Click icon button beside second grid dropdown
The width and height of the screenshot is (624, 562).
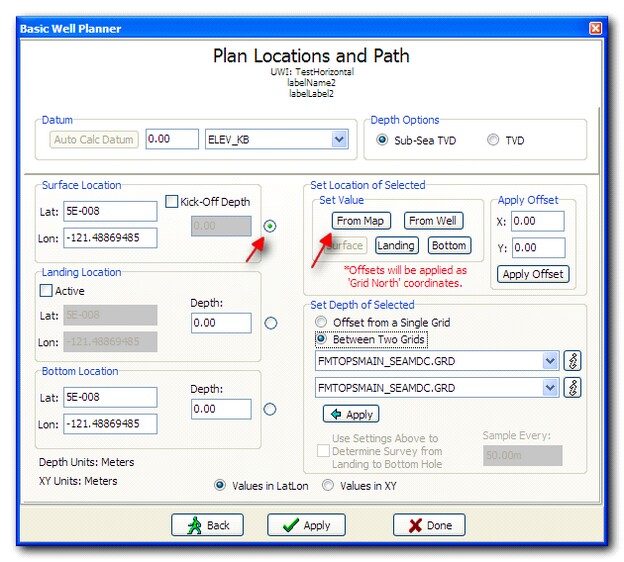pos(573,387)
